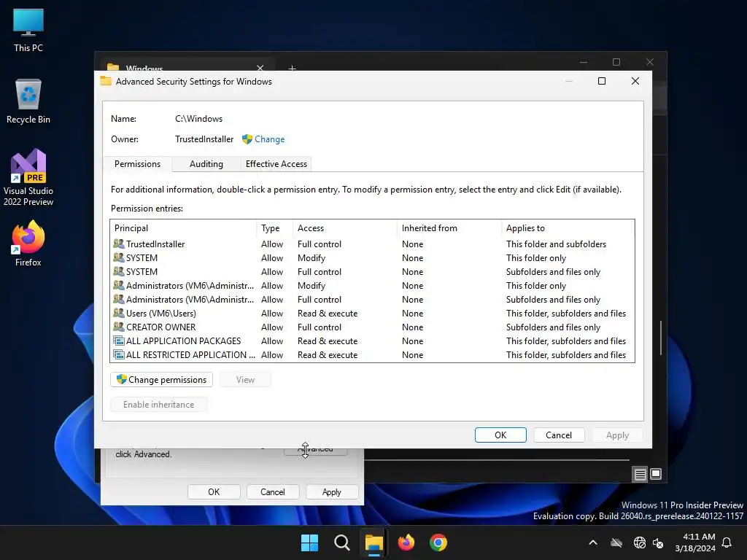Open the Recycle Bin desktop icon

[28, 101]
